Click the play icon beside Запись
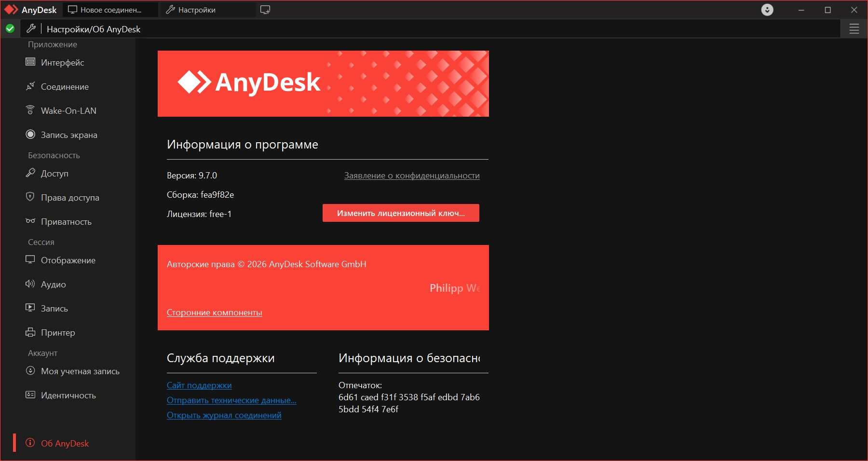Viewport: 868px width, 461px height. click(30, 308)
